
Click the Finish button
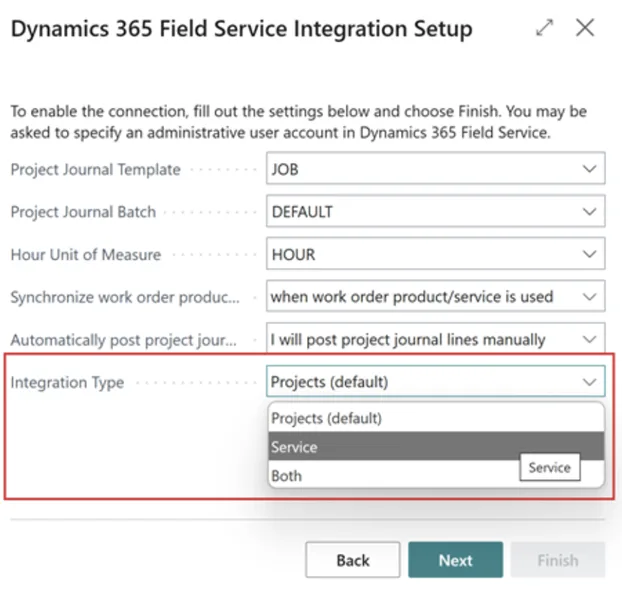click(558, 560)
